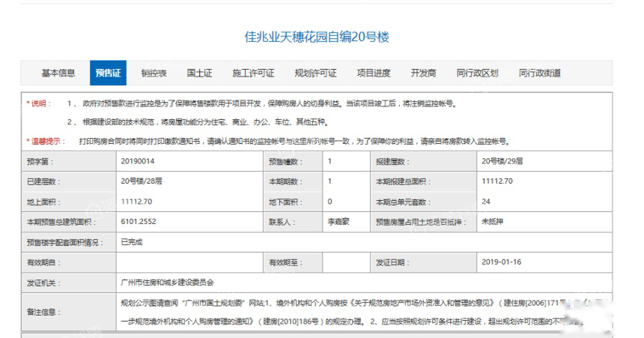Open the 开发商 tab
Viewport: 644px width, 338px height.
coord(423,73)
